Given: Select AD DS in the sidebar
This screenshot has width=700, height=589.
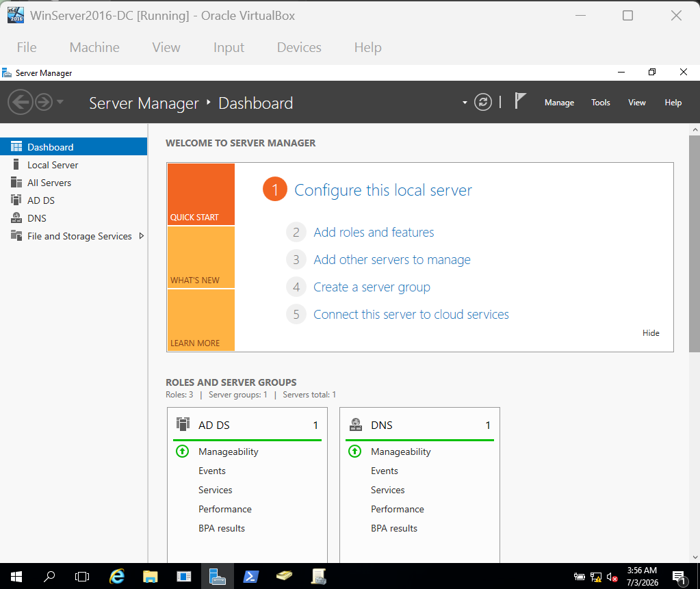Looking at the screenshot, I should [x=74, y=200].
